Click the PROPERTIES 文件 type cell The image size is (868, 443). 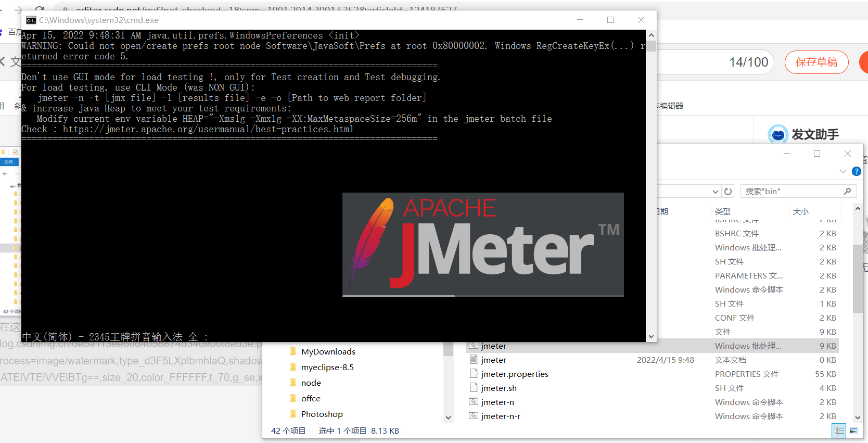click(x=746, y=374)
